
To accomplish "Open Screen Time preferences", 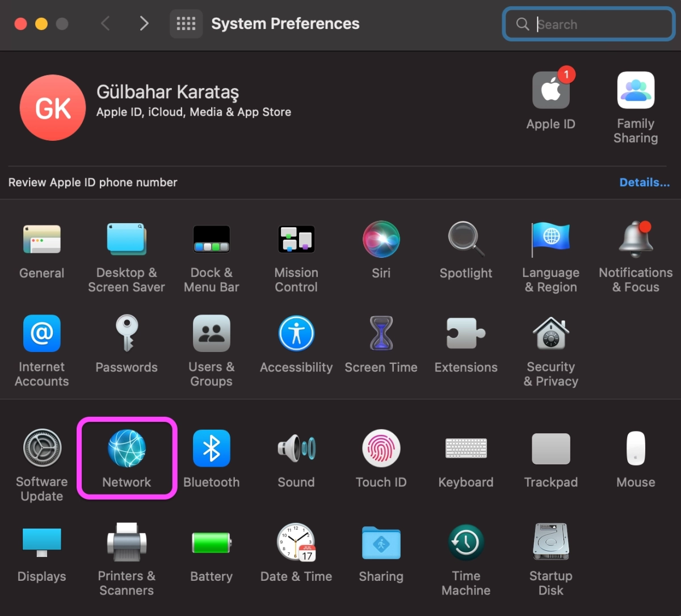I will coord(381,333).
